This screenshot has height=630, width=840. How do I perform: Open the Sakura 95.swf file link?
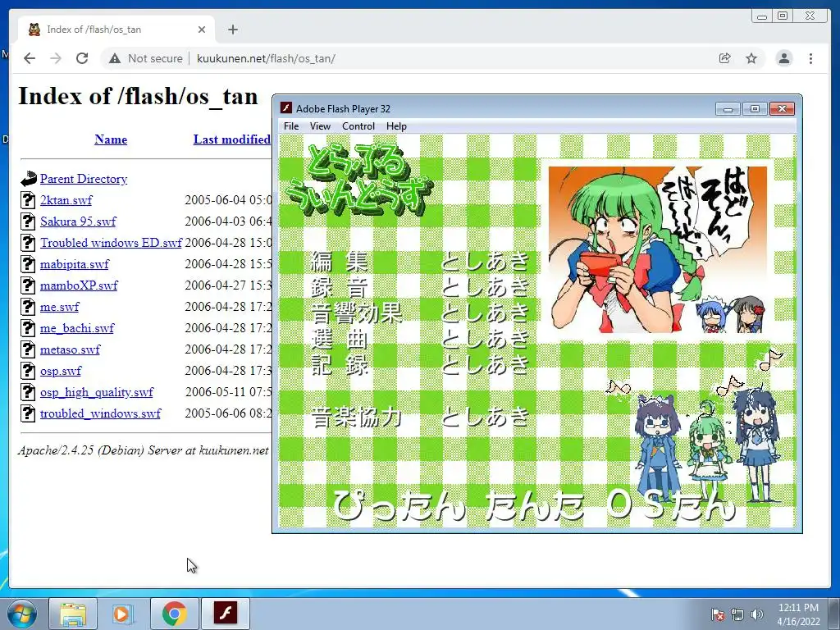[78, 221]
